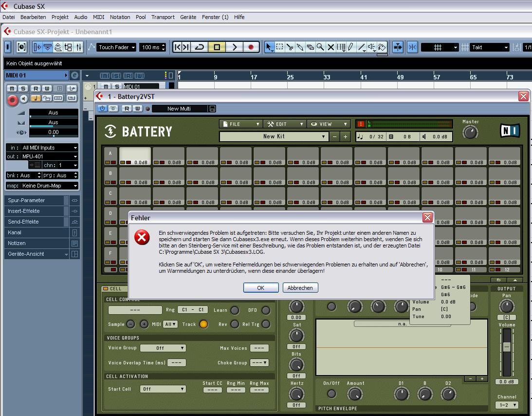Image resolution: width=532 pixels, height=416 pixels.
Task: Expand the Spur-Parameter inspector section
Action: (x=37, y=200)
